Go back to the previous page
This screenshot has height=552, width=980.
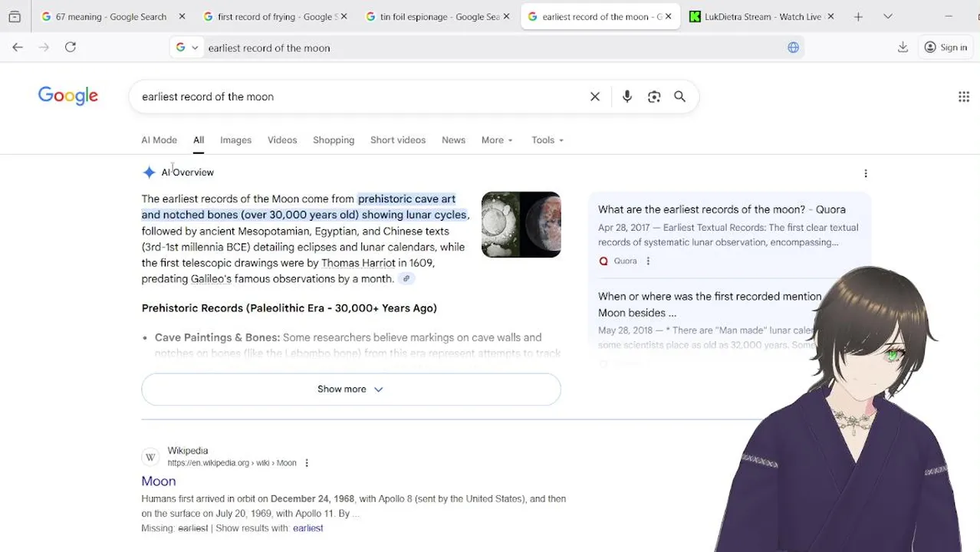(18, 48)
